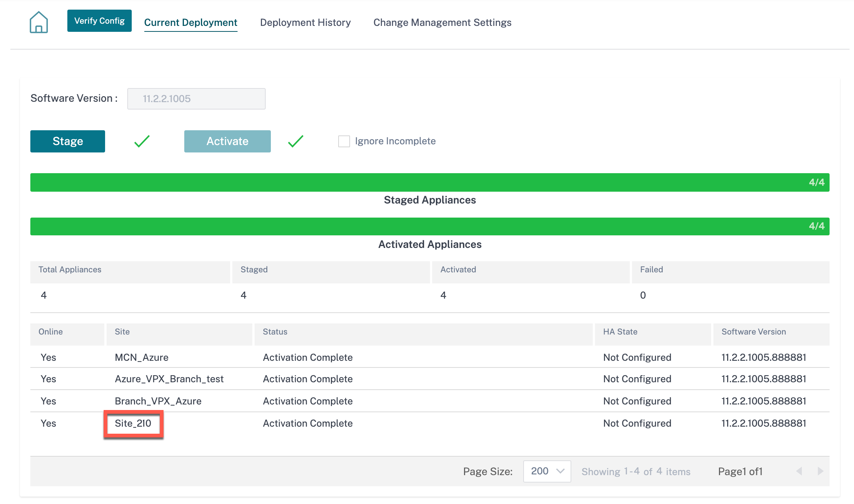
Task: Click the Activate button
Action: click(228, 141)
